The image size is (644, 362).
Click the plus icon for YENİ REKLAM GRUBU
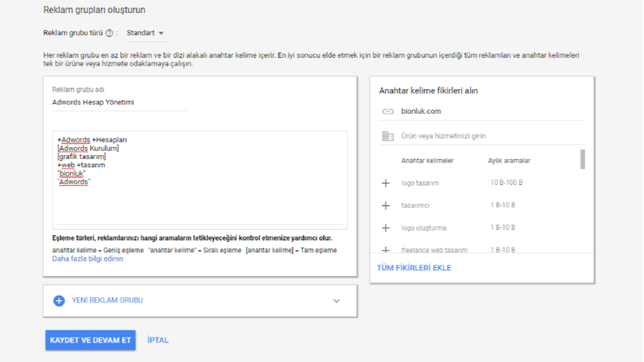[59, 301]
